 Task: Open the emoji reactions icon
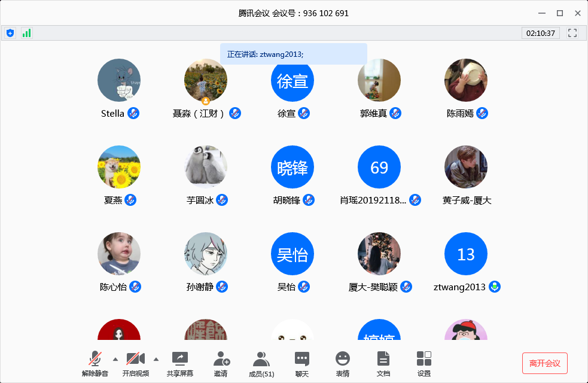[x=342, y=363]
